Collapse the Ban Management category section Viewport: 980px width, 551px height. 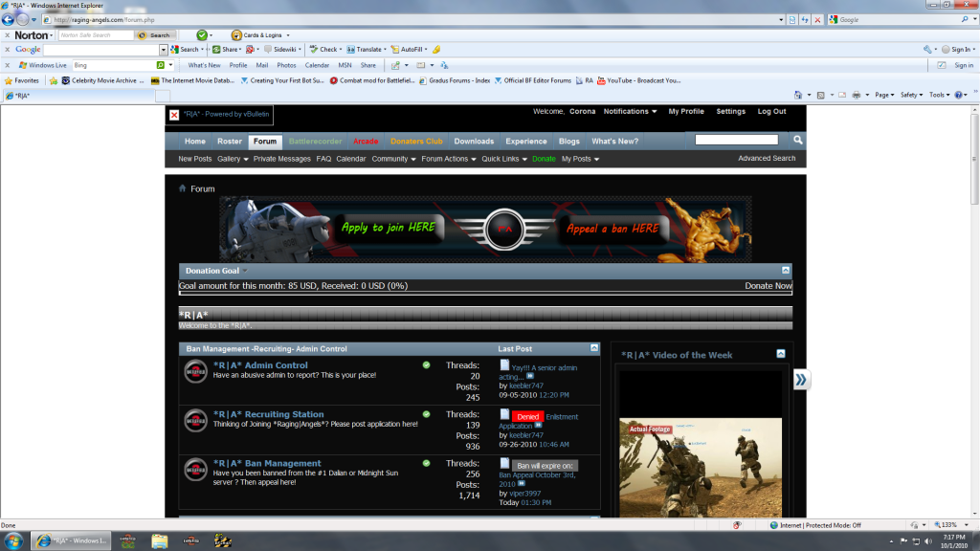(594, 348)
